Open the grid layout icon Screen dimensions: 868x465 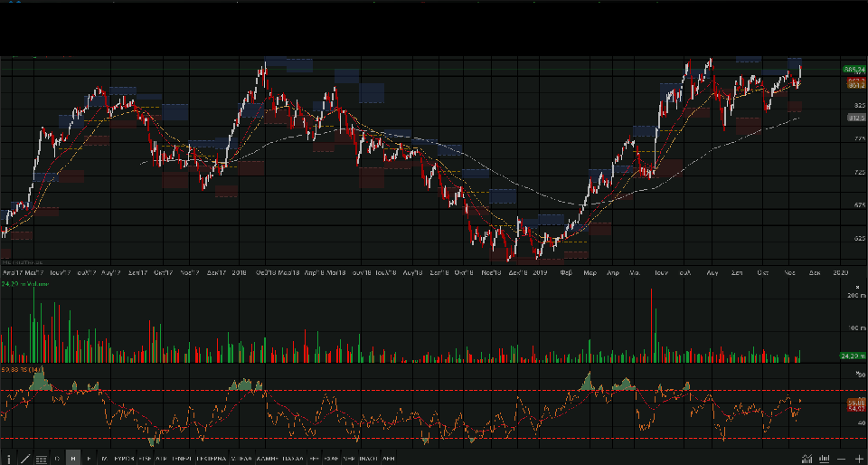tap(41, 460)
